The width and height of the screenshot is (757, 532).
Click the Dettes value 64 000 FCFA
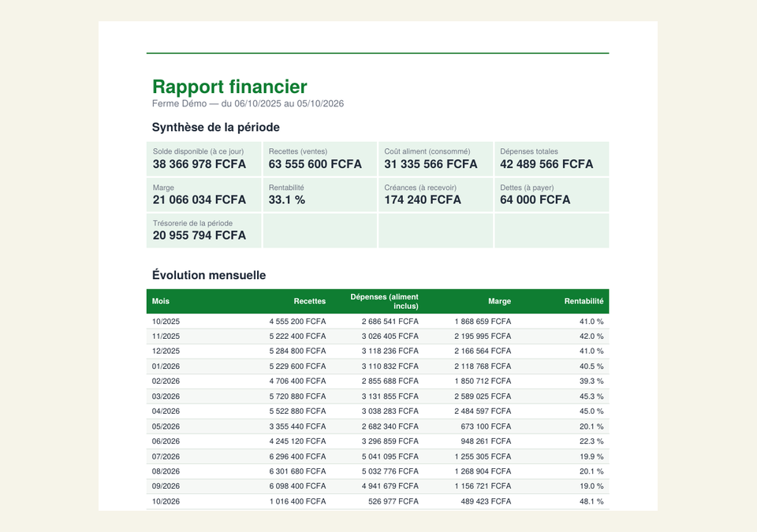tap(535, 200)
